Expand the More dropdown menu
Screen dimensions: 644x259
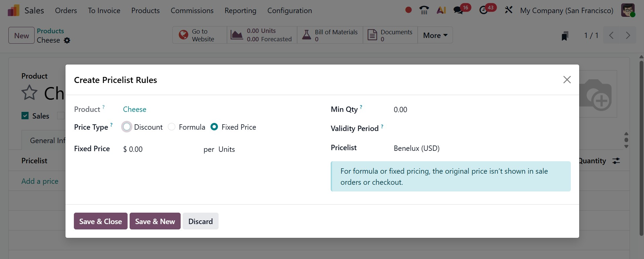pyautogui.click(x=435, y=35)
